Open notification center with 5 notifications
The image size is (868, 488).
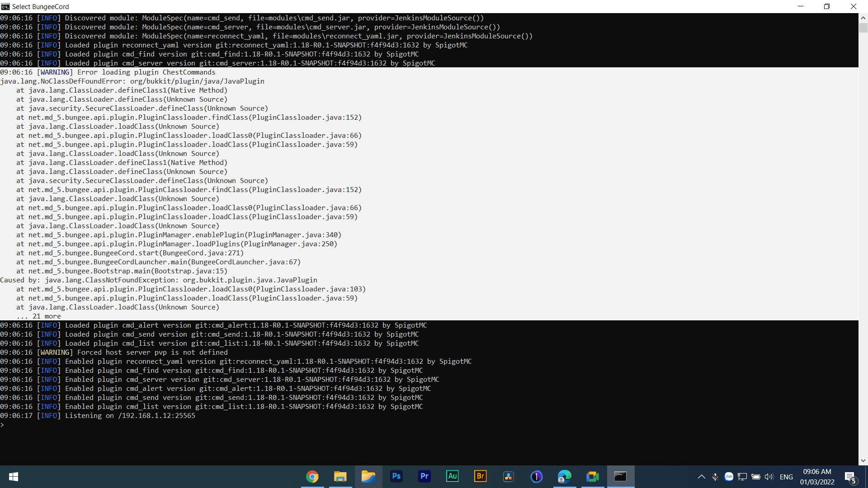coord(850,477)
